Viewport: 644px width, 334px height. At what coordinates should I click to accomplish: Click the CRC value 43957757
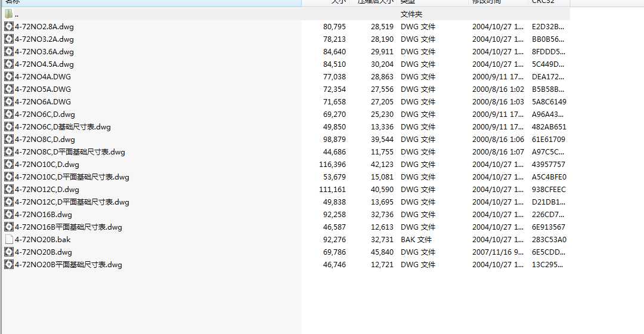pos(549,165)
